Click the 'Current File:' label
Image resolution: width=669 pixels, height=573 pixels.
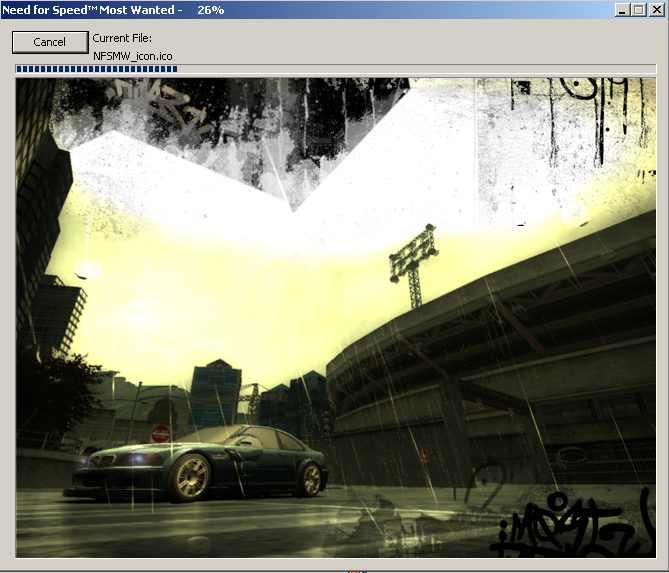coord(122,38)
